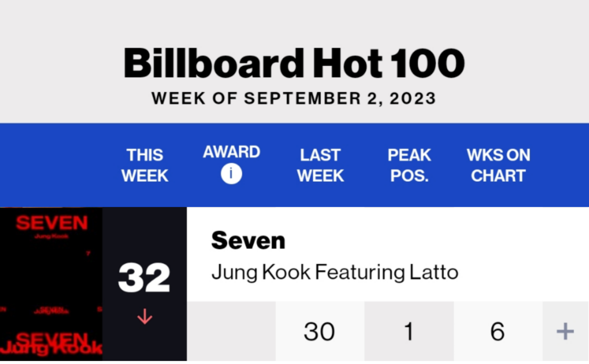Click the Wks On Chart header
589x364 pixels.
click(498, 165)
